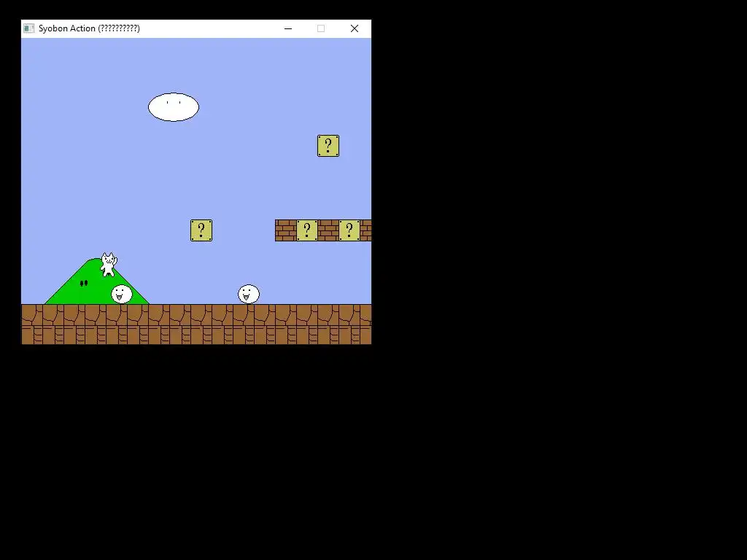
Task: Click the Syobon Action window icon
Action: click(28, 28)
